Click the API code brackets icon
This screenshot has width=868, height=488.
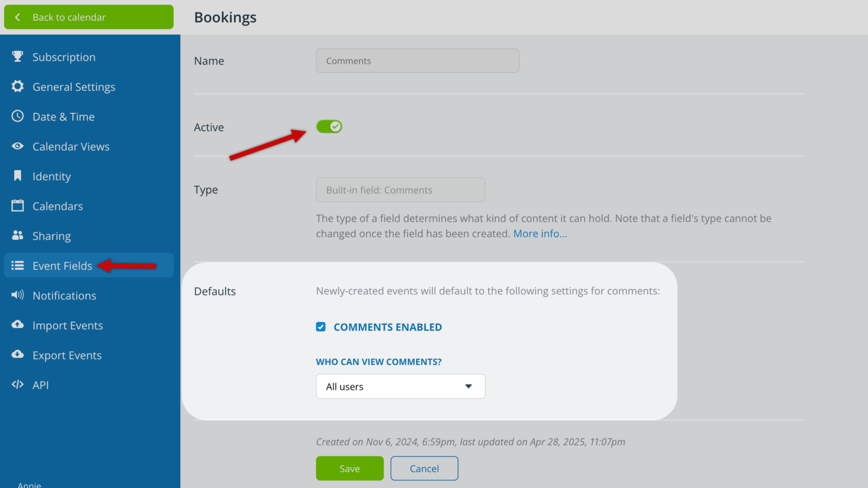click(17, 385)
